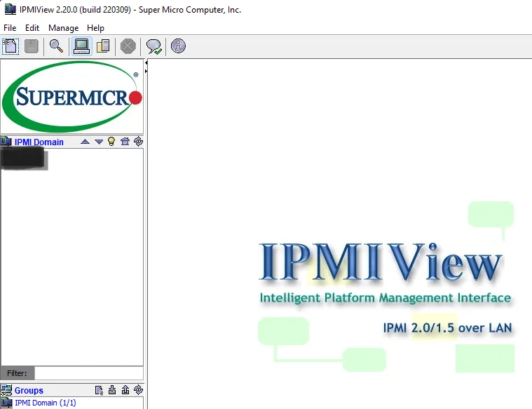Click the light bulb icon in IPMI Domain header
Image resolution: width=532 pixels, height=409 pixels.
tap(111, 142)
